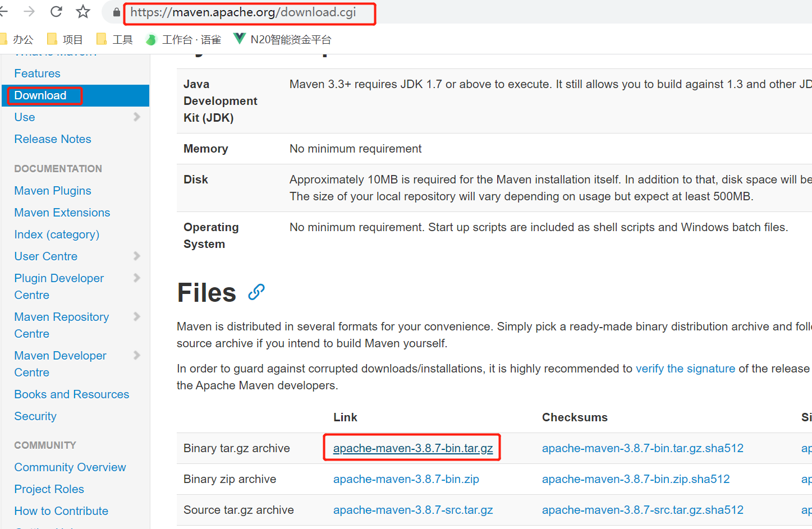Open User Centre sidebar link
The image size is (812, 529).
click(x=46, y=256)
